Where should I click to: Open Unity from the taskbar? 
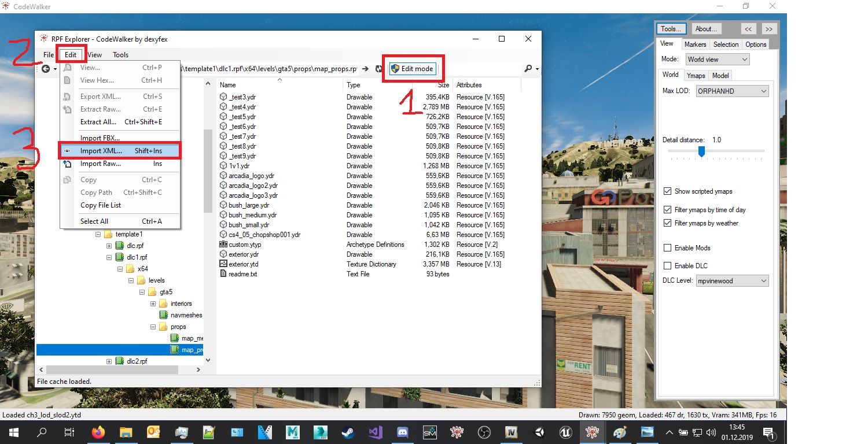click(x=540, y=432)
